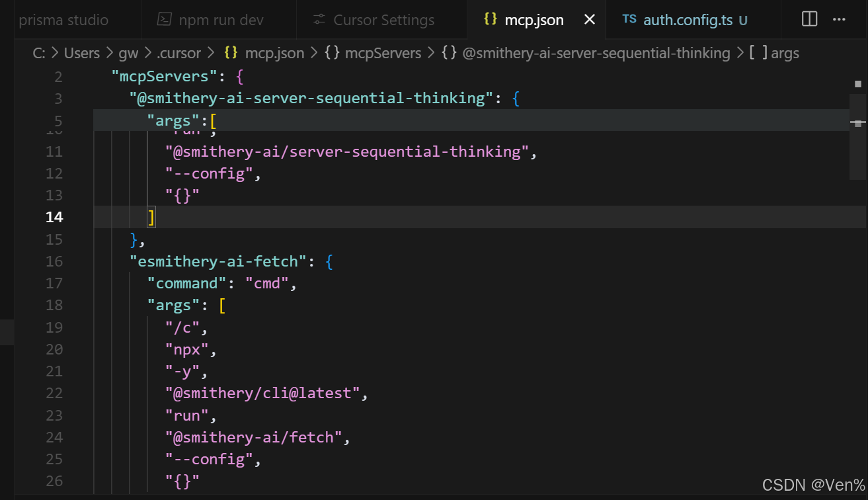This screenshot has height=500, width=868.
Task: Click the "npx" string on line 20
Action: (186, 349)
